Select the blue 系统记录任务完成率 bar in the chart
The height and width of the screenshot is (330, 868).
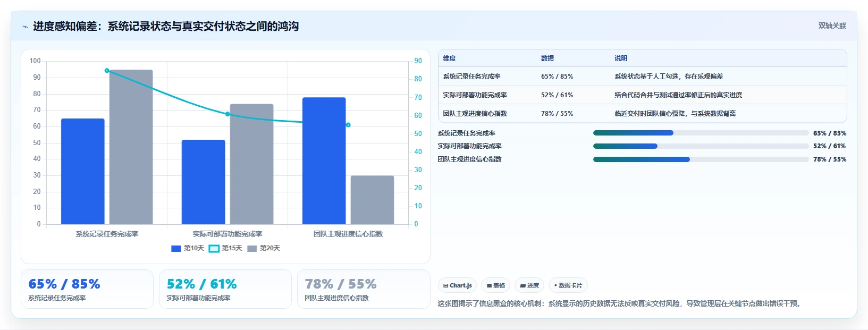pos(83,171)
